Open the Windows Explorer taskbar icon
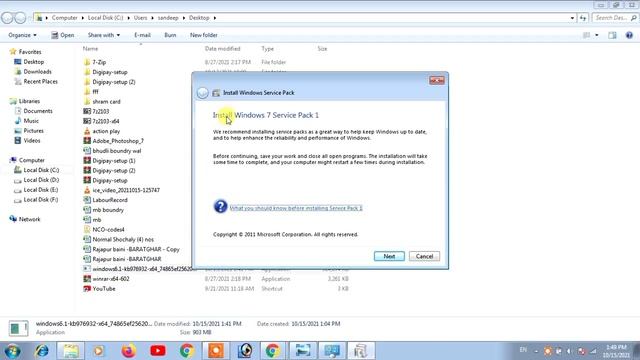 71,351
